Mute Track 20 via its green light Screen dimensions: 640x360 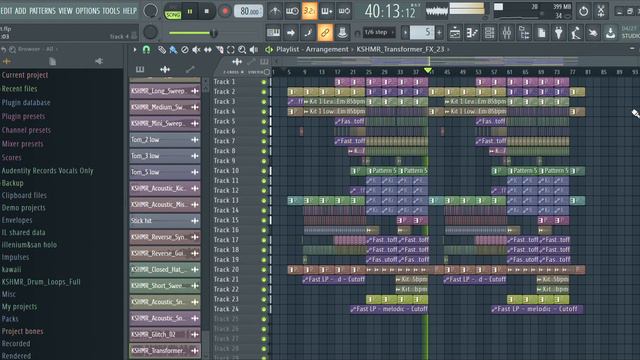pyautogui.click(x=264, y=270)
